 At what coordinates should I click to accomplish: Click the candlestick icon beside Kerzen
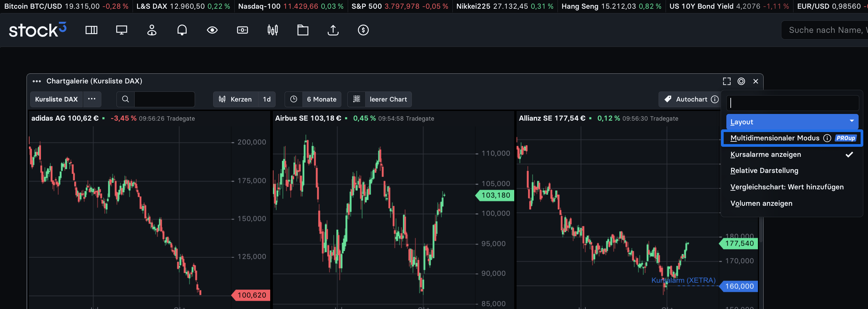pos(222,99)
